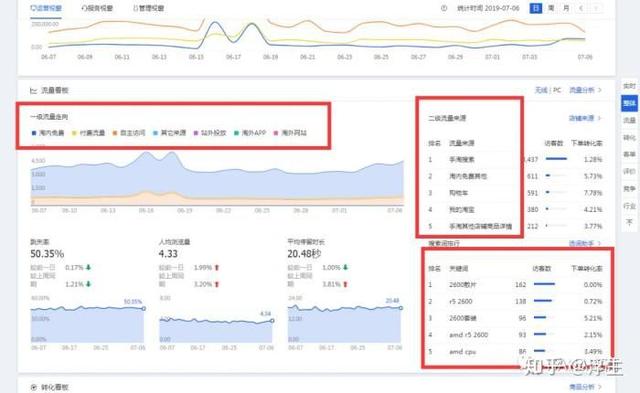Switch to the 运营视窗 tab
The height and width of the screenshot is (393, 640).
pos(46,8)
